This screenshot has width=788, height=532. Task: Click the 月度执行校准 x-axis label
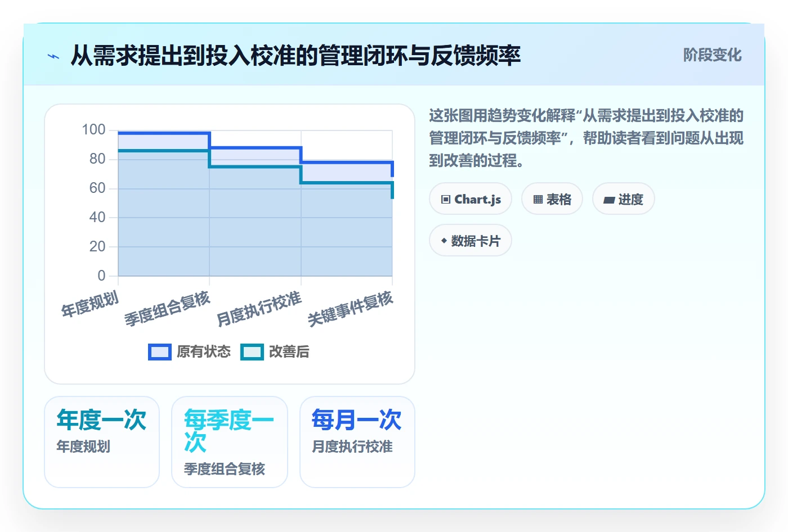point(259,309)
